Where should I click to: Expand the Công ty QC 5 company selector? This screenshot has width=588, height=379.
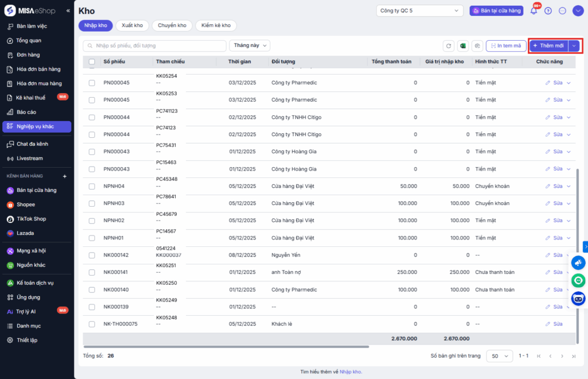(420, 10)
